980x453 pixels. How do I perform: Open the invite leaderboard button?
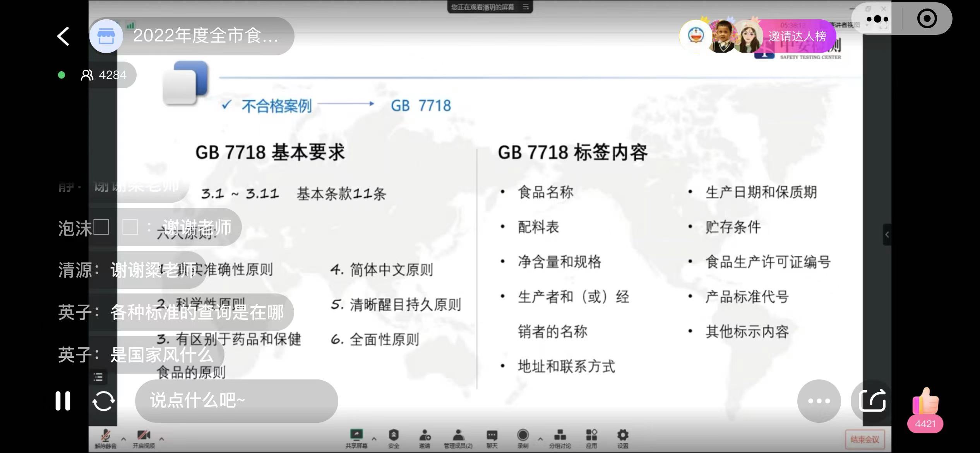(797, 36)
